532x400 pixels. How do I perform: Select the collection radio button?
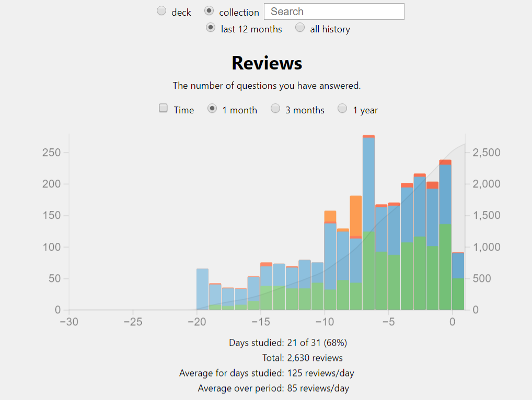[x=209, y=11]
